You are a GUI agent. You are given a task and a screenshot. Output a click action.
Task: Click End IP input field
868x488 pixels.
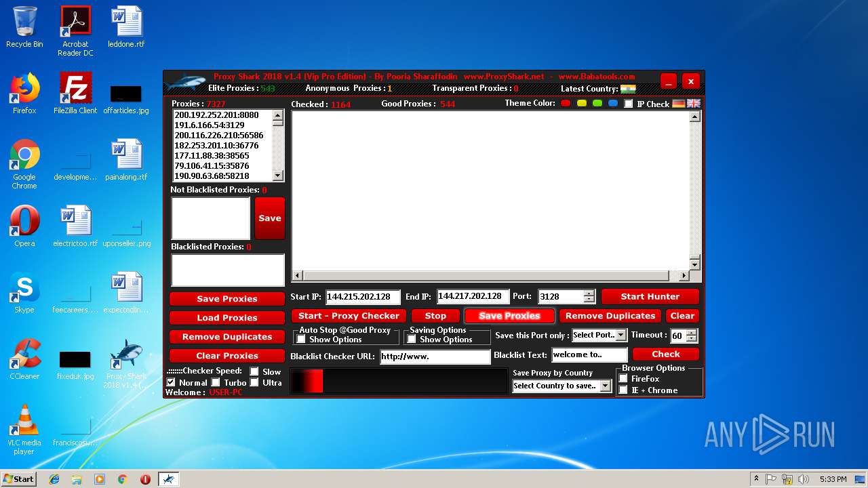click(x=473, y=296)
